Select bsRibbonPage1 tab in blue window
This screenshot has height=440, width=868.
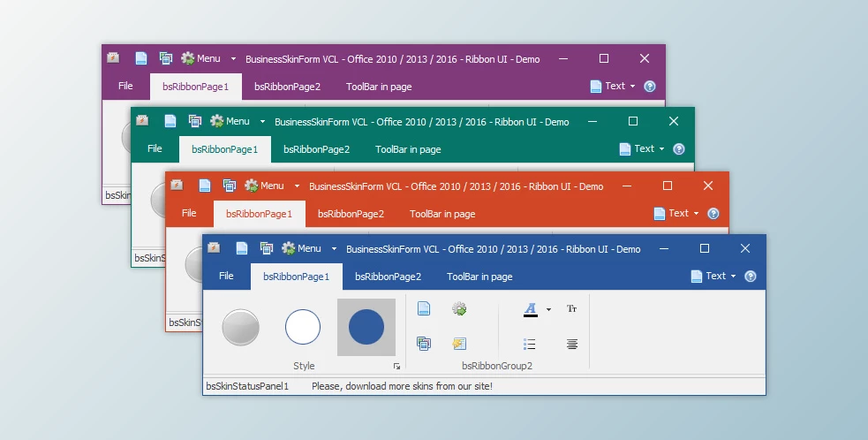(x=296, y=277)
